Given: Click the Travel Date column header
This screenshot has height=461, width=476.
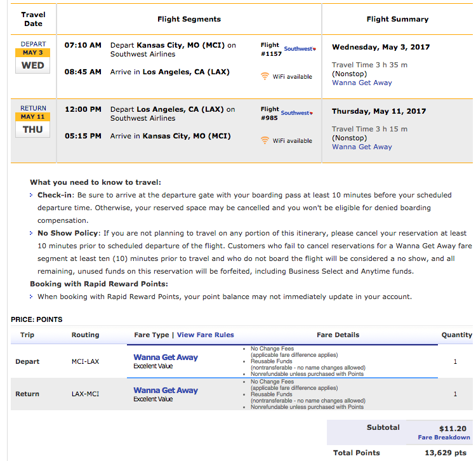Looking at the screenshot, I should click(34, 19).
